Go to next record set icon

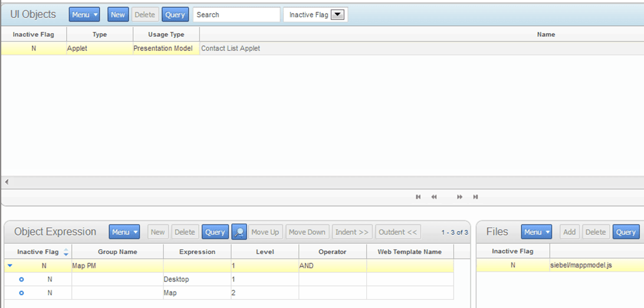tap(460, 197)
